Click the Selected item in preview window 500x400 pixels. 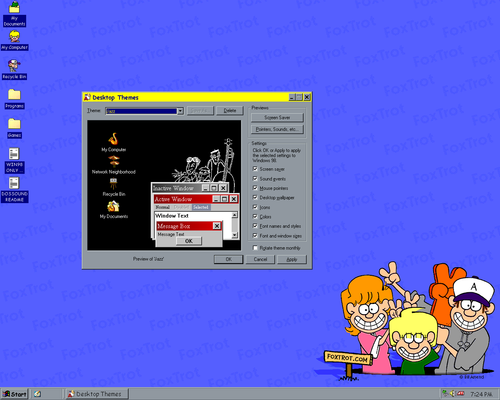[201, 207]
